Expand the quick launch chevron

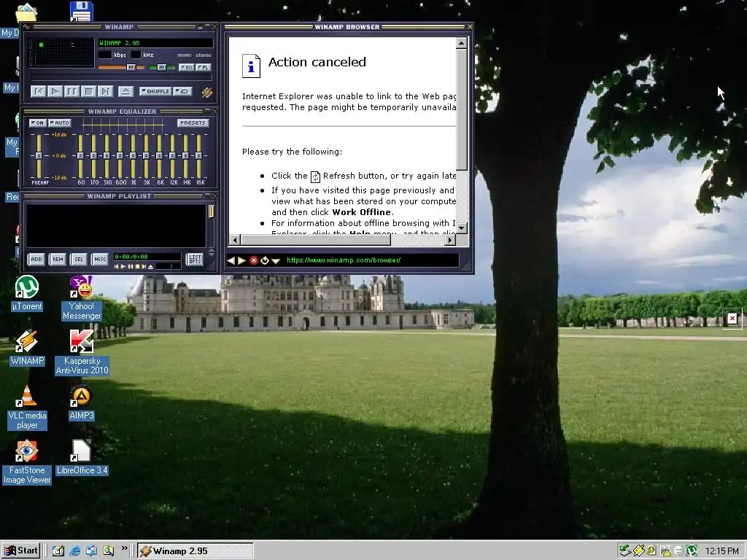tap(124, 548)
